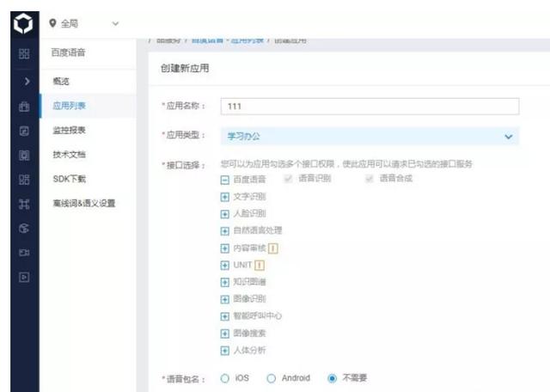
Task: Expand the dark sidebar with the chevron arrow
Action: 27,82
